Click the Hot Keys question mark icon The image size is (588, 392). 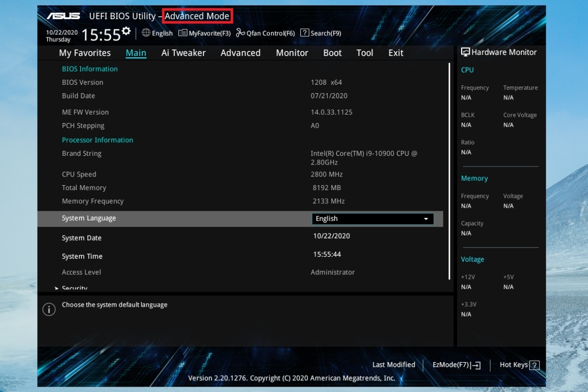(535, 365)
